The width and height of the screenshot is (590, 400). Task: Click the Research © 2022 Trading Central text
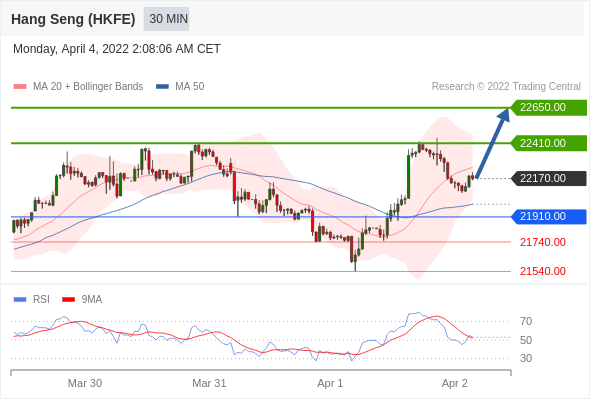[506, 87]
